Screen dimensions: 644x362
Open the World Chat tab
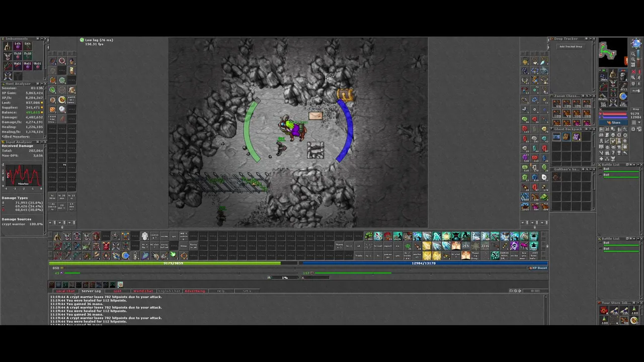(143, 291)
